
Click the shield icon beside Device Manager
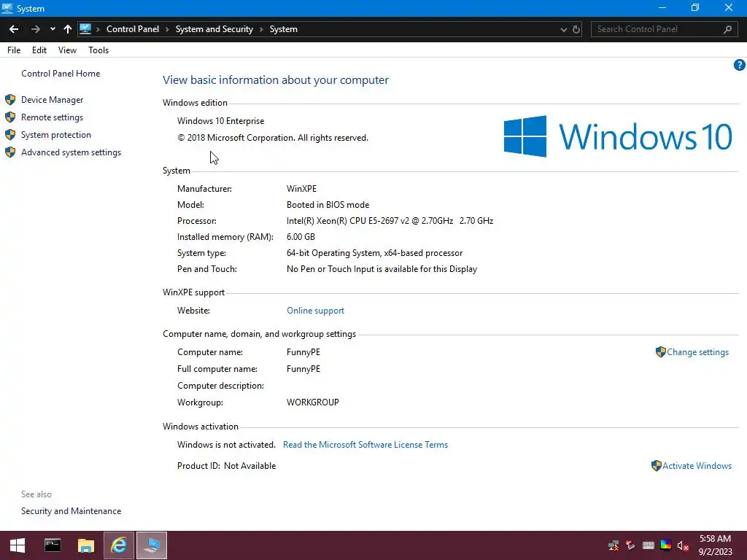(x=10, y=99)
